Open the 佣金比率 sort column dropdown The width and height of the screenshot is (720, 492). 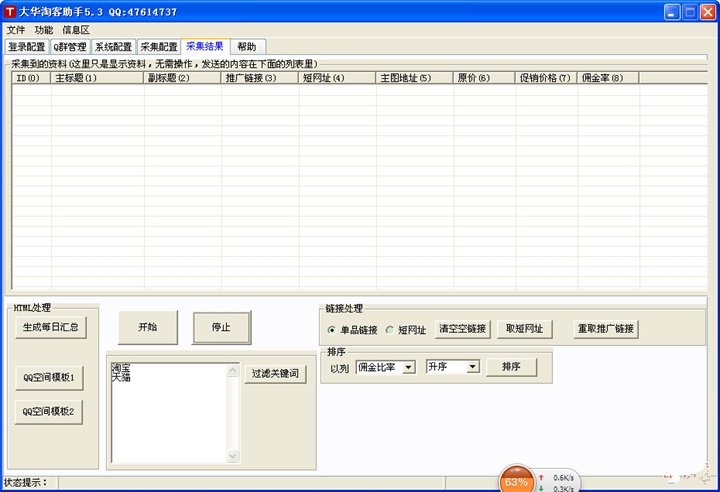click(408, 367)
